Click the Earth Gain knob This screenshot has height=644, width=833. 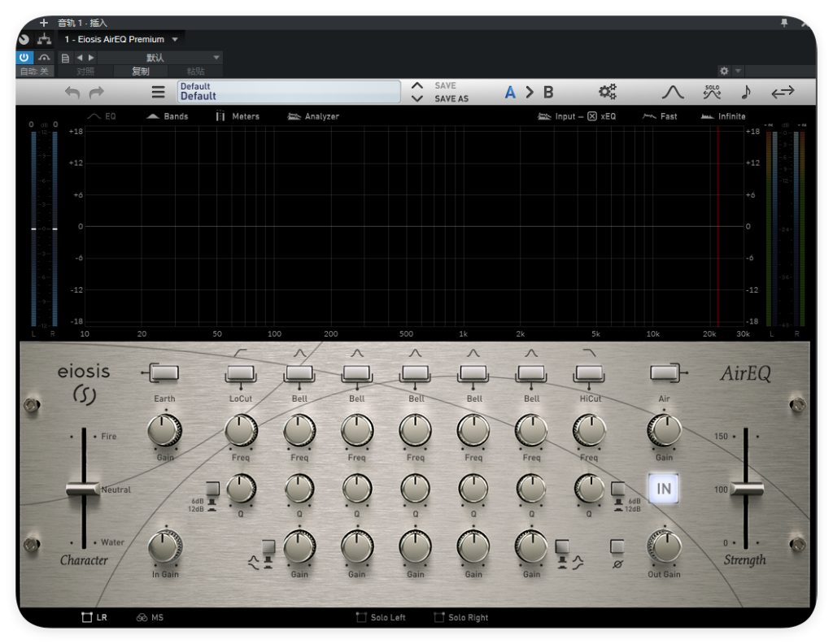point(164,430)
